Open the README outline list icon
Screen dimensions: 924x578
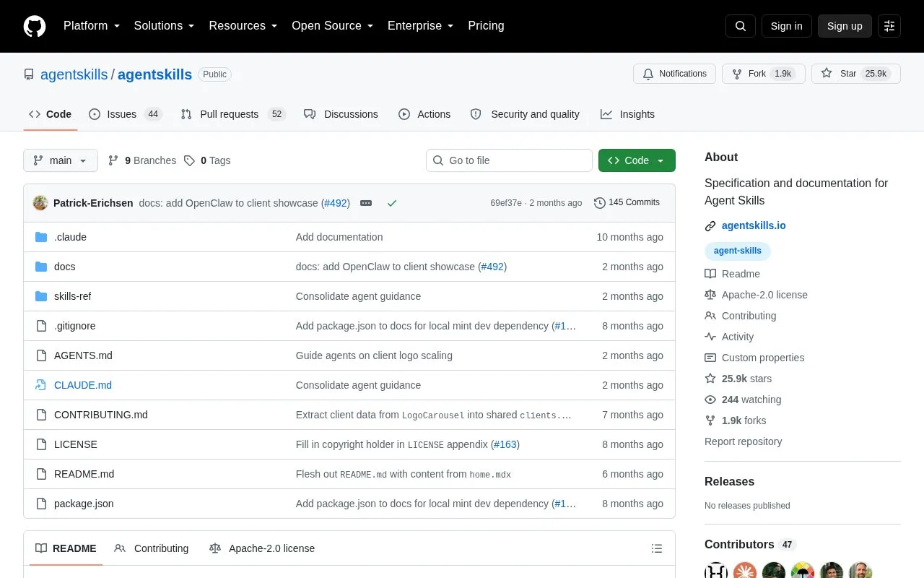657,548
